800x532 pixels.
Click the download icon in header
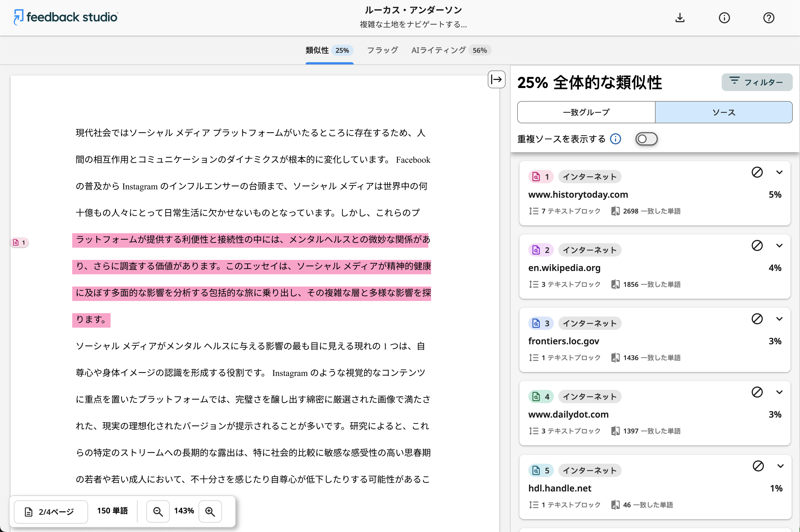pyautogui.click(x=680, y=18)
